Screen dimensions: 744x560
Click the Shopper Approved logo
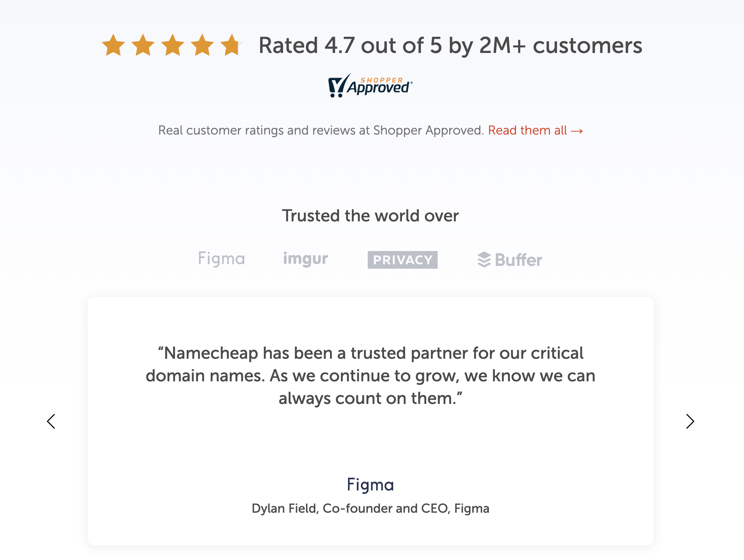371,85
